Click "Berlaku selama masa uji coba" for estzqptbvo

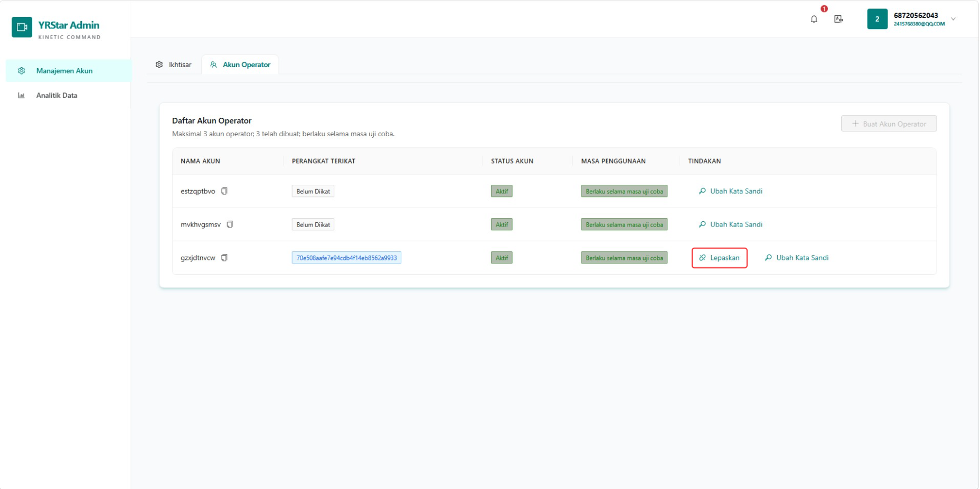624,191
